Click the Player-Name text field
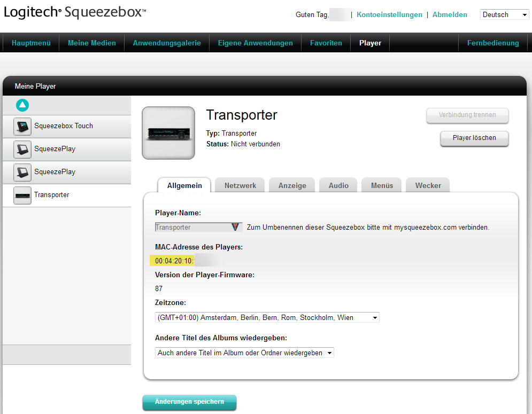The height and width of the screenshot is (414, 532). coord(192,227)
